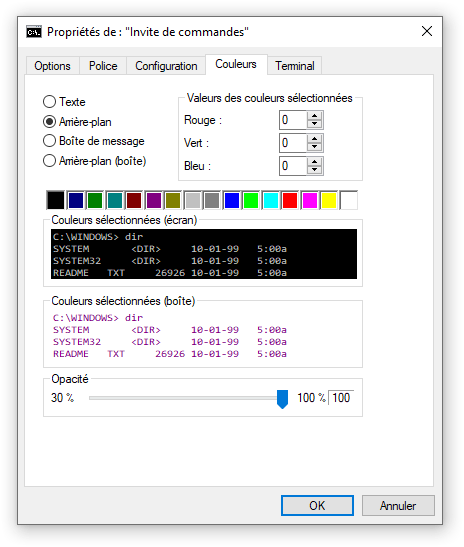Select the magenta color swatch

309,200
